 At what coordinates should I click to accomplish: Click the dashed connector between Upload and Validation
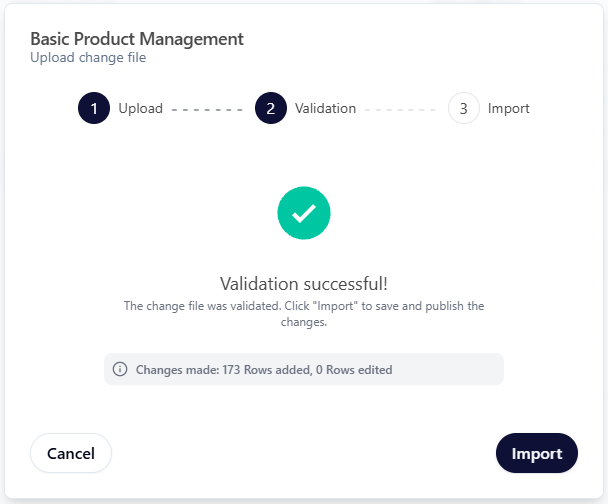click(x=208, y=108)
